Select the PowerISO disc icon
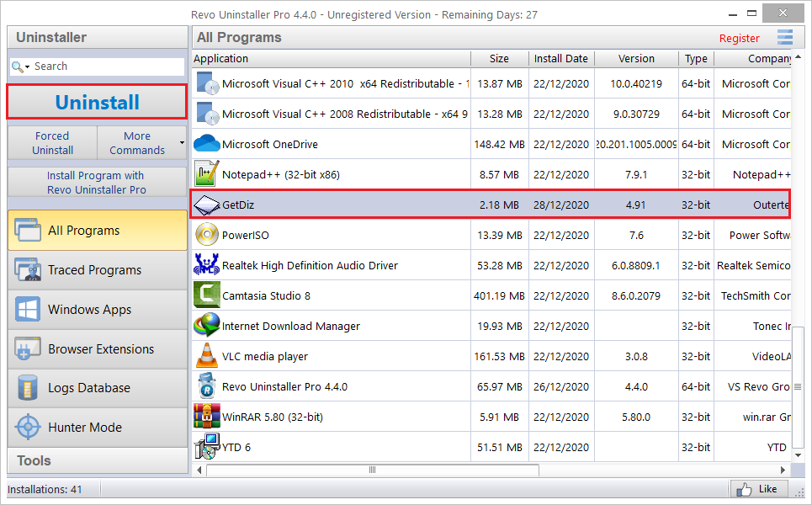The image size is (812, 505). 207,235
